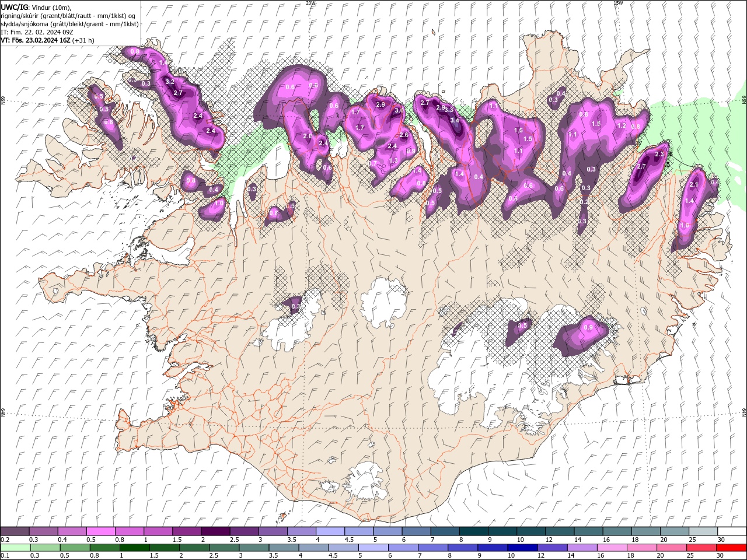This screenshot has width=747, height=560.
Task: Click the bright fuchsia swatch in the snow legend
Action: coord(100,531)
